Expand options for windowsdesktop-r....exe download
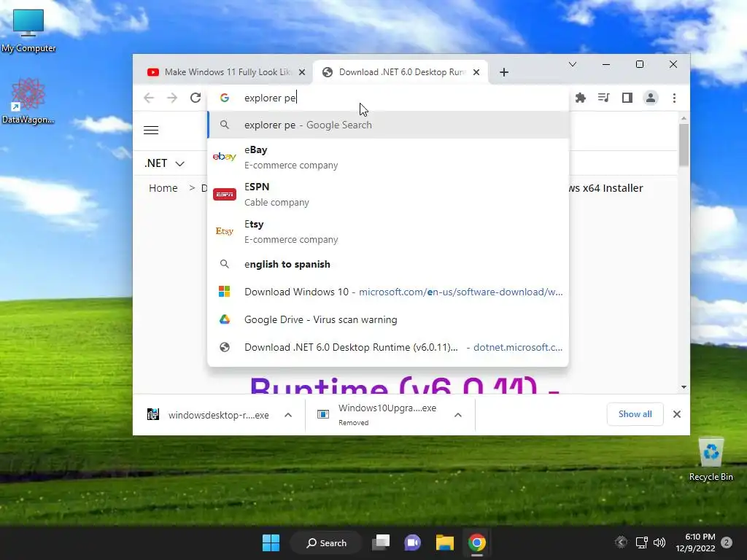This screenshot has height=560, width=747. tap(288, 415)
